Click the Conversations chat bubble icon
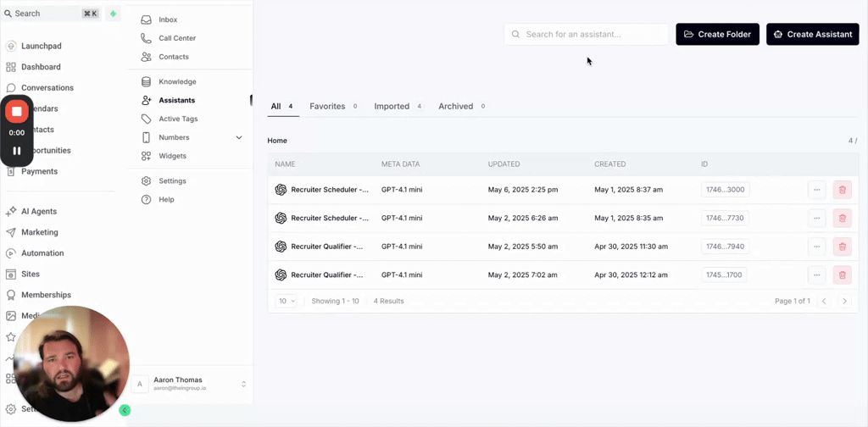This screenshot has width=868, height=427. [10, 88]
